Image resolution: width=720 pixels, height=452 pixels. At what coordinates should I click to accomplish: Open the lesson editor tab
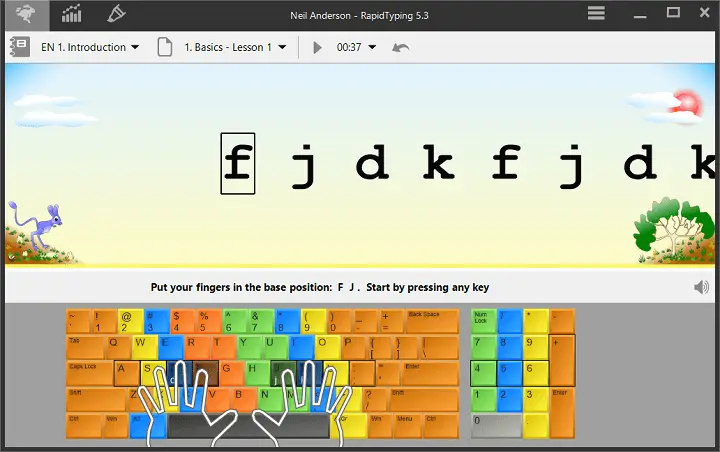tap(116, 14)
